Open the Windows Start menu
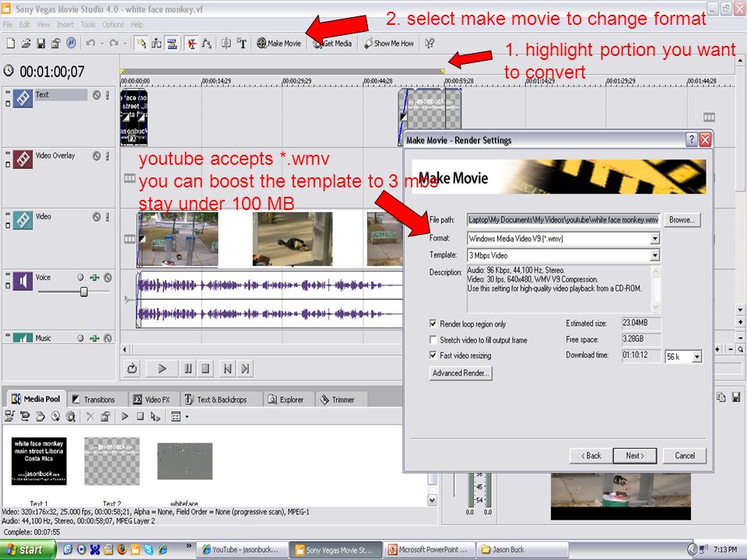 pos(28,550)
